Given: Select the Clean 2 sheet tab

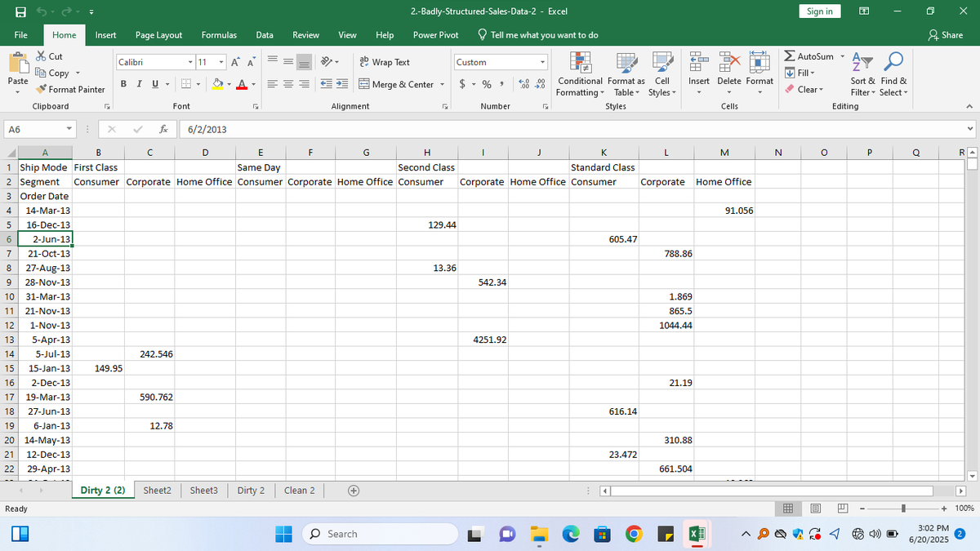Looking at the screenshot, I should coord(300,491).
